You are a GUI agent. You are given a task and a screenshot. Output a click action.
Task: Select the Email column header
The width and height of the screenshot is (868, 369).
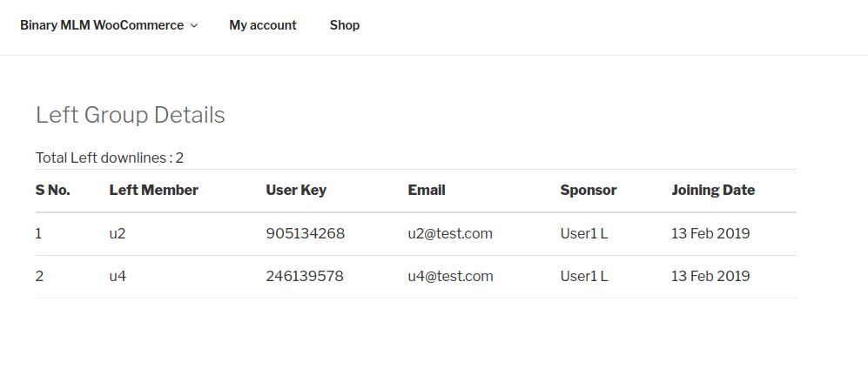pyautogui.click(x=427, y=190)
